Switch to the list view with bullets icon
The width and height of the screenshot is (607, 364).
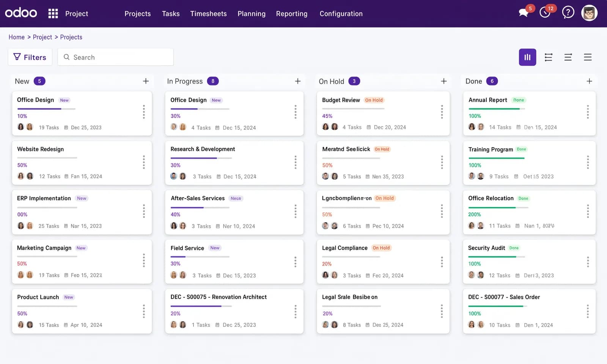click(549, 57)
